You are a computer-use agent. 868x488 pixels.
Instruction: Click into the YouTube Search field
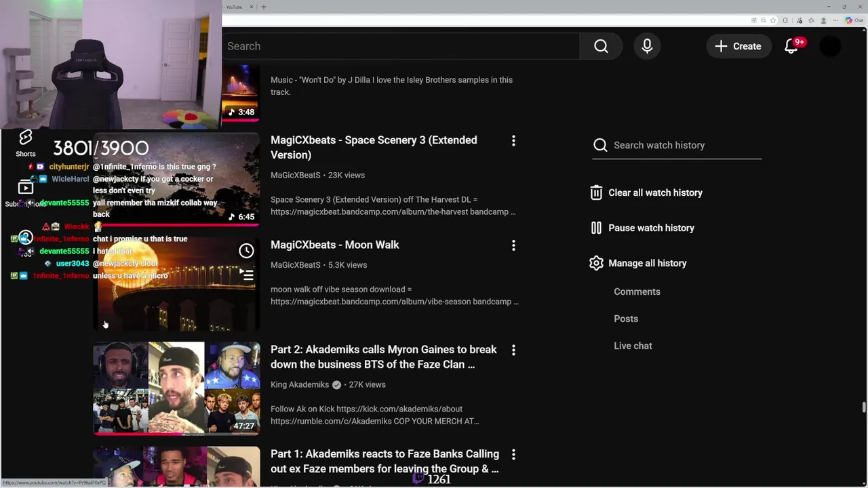(x=400, y=46)
